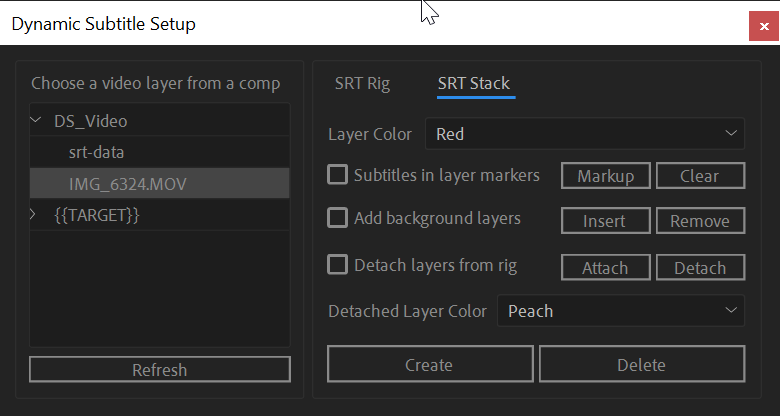
Task: Select the SRT Stack tab
Action: coord(474,83)
